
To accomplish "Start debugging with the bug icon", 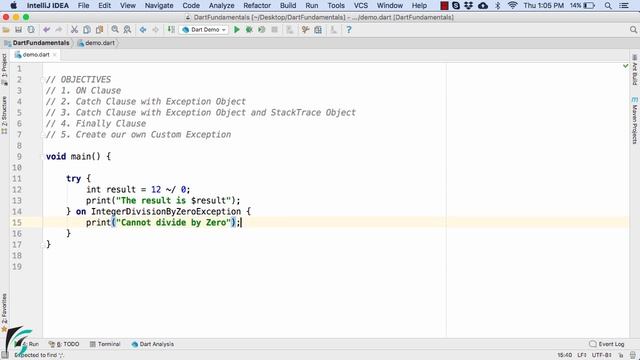I will pos(249,30).
